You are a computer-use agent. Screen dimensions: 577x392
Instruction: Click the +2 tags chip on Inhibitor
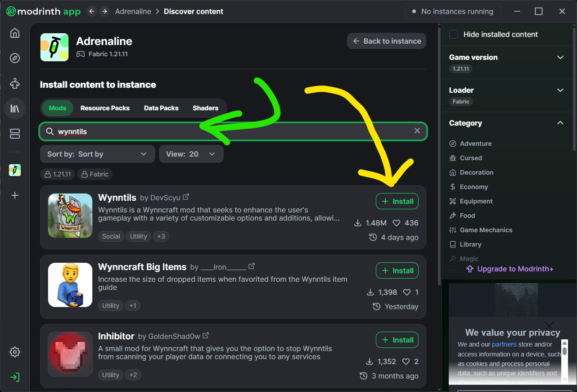coord(133,375)
